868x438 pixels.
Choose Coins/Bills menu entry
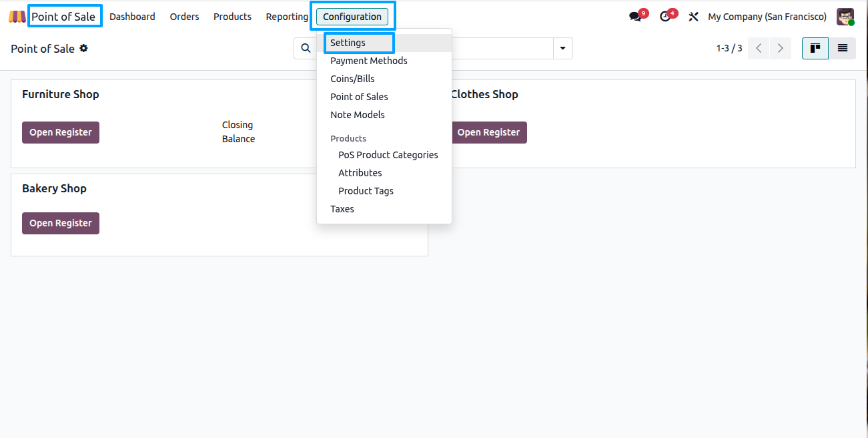pos(384,79)
